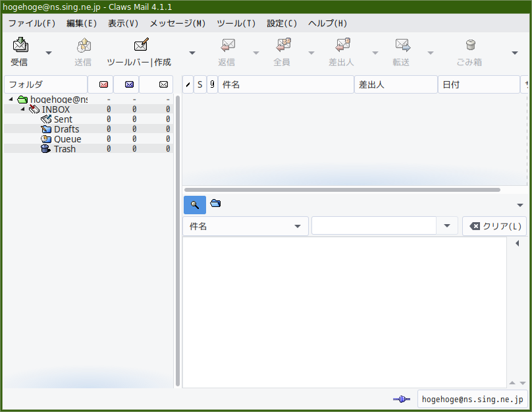The width and height of the screenshot is (532, 412).
Task: Click the Trash folder icon
Action: pyautogui.click(x=46, y=149)
